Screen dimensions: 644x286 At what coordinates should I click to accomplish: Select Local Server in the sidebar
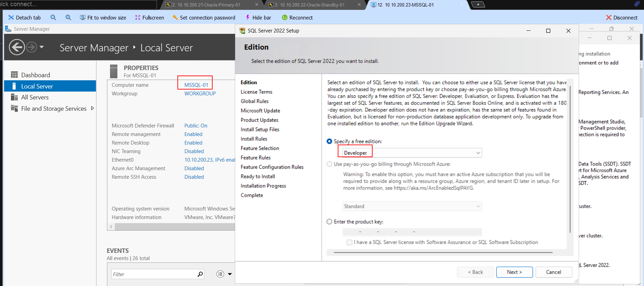pyautogui.click(x=50, y=86)
